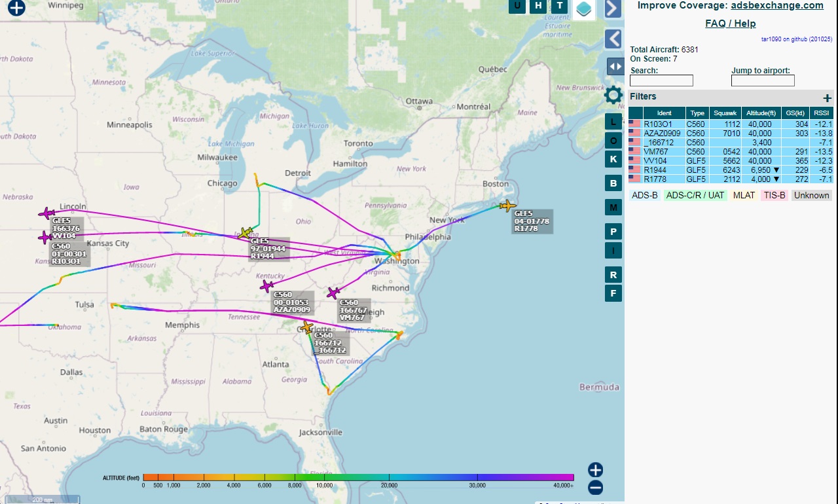Select the _166712 row in aircraft table
The image size is (838, 504).
point(731,142)
